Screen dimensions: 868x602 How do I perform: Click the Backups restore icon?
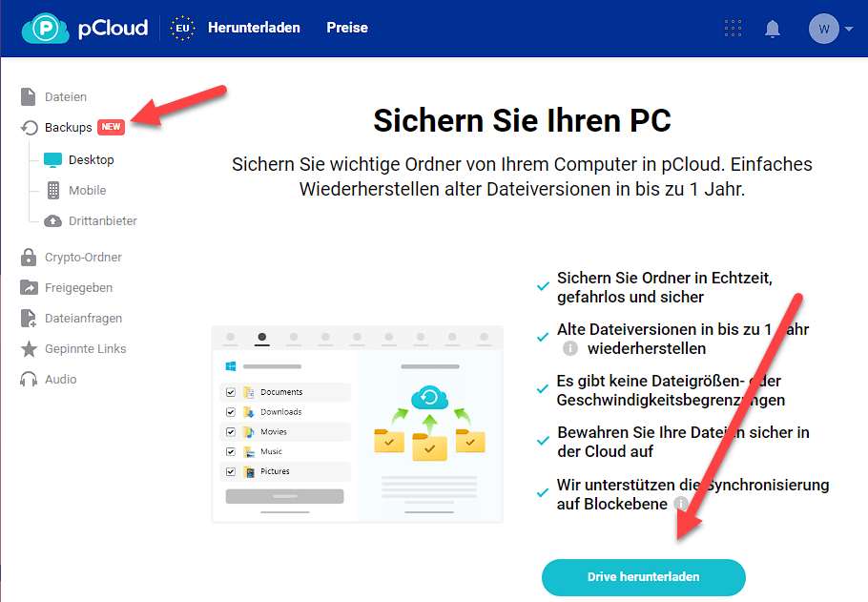pos(29,128)
